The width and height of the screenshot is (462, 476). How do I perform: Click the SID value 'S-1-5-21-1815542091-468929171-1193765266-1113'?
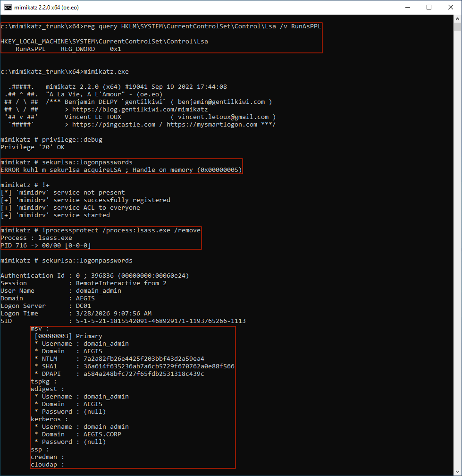161,321
